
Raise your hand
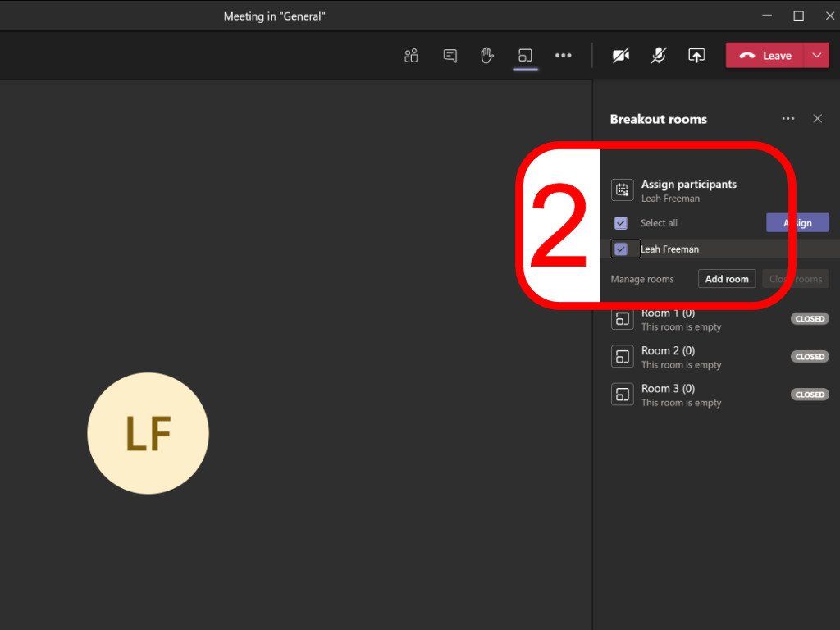pyautogui.click(x=486, y=55)
